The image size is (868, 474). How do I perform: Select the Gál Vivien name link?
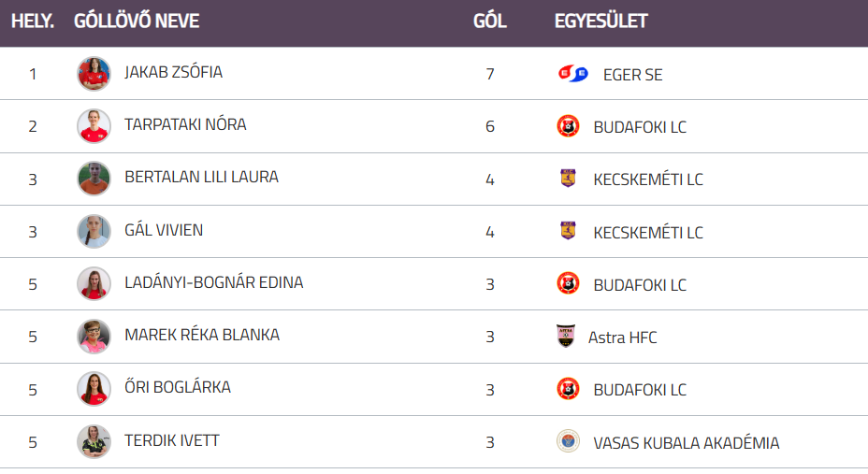tap(164, 230)
